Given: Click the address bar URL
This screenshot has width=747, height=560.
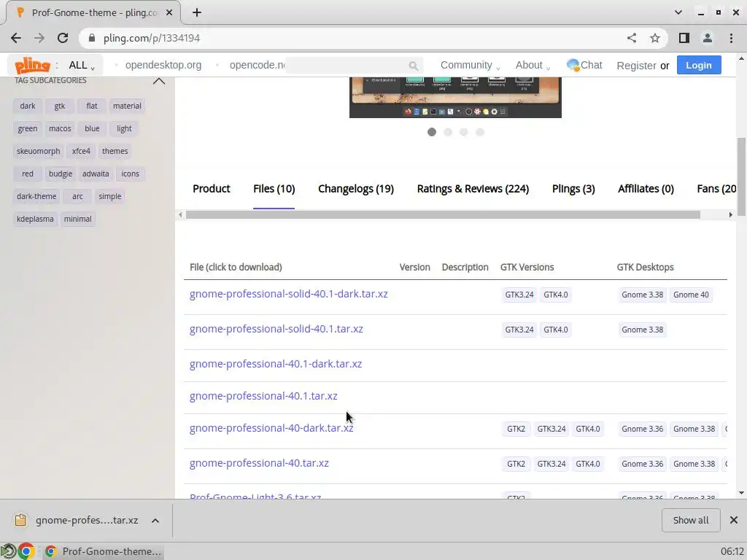Looking at the screenshot, I should [152, 38].
